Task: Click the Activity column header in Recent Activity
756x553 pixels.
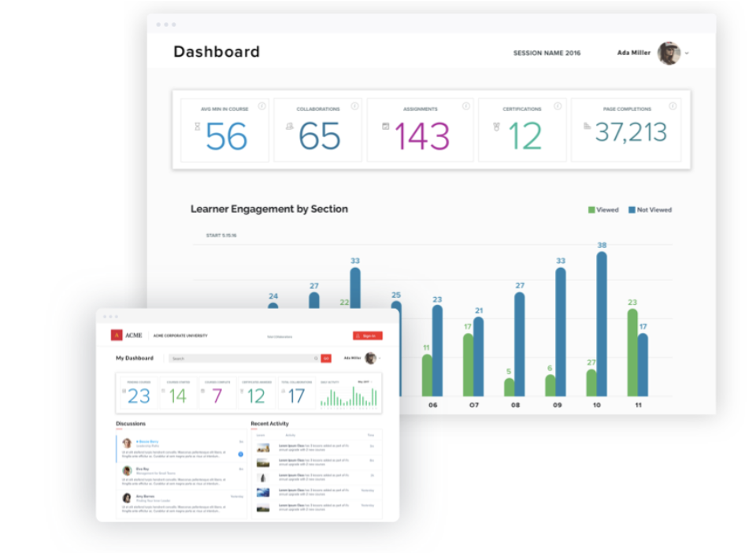Action: [291, 436]
